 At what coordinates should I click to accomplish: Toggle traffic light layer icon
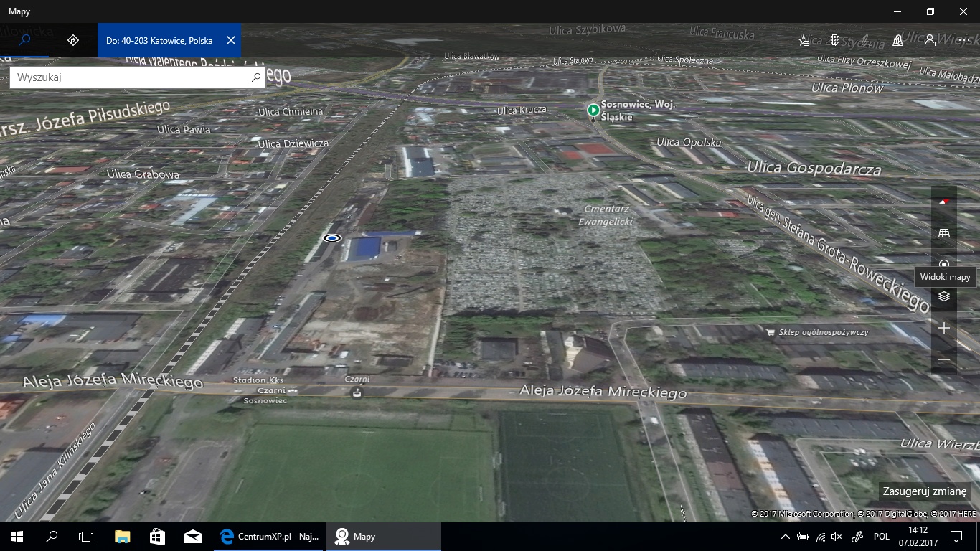tap(835, 41)
